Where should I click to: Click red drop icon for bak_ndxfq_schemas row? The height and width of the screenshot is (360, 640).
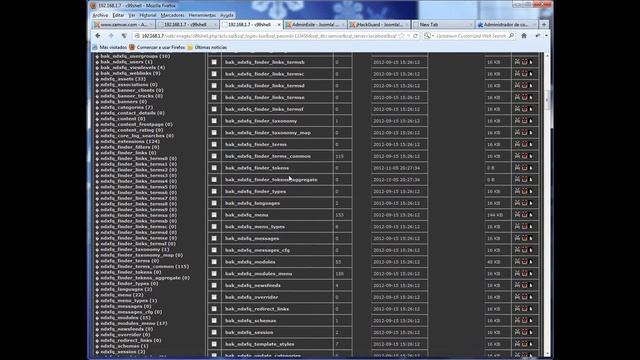point(524,320)
